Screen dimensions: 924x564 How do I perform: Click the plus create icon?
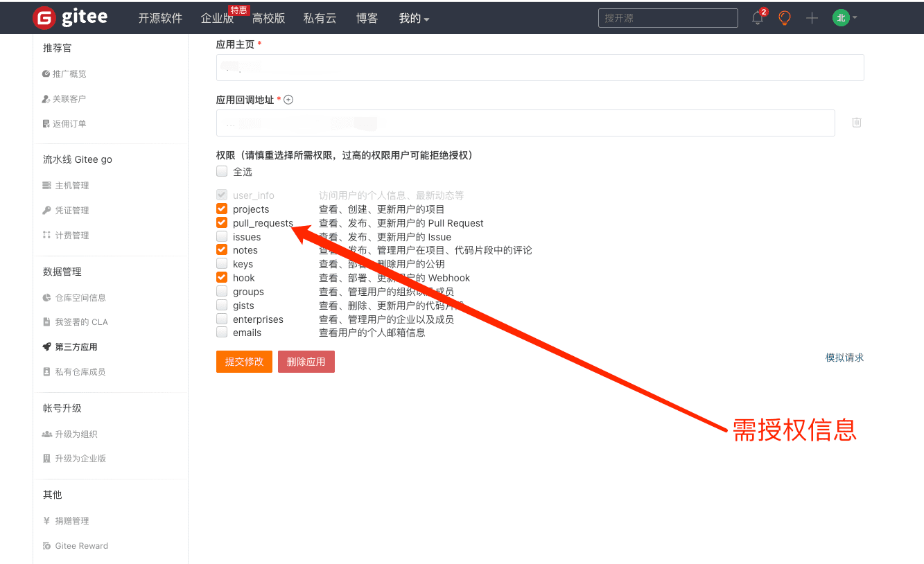812,18
